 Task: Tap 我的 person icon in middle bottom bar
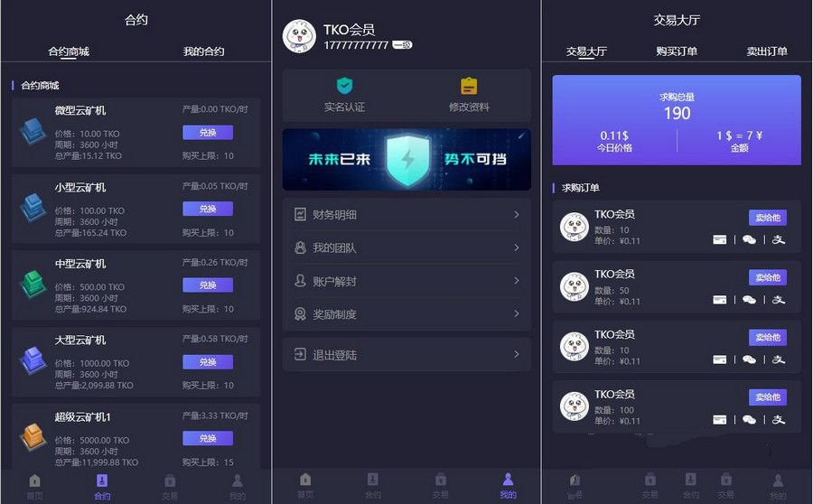508,479
